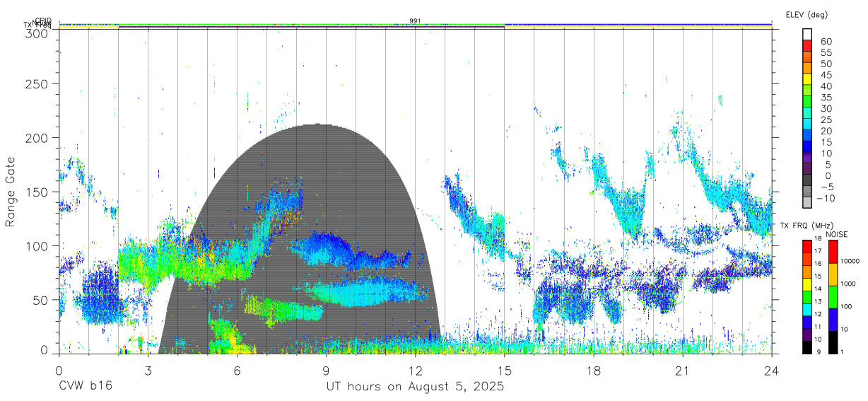Click the cyan 25-degree elevation swatch
The height and width of the screenshot is (401, 868).
(807, 124)
